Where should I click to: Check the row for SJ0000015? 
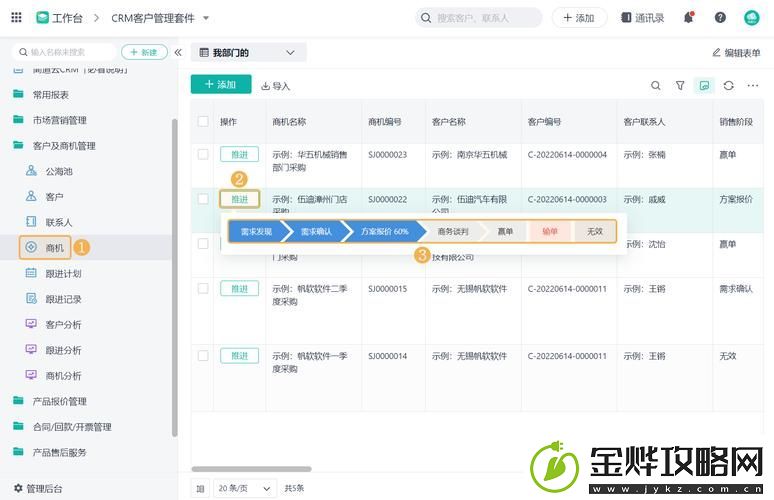click(x=203, y=288)
